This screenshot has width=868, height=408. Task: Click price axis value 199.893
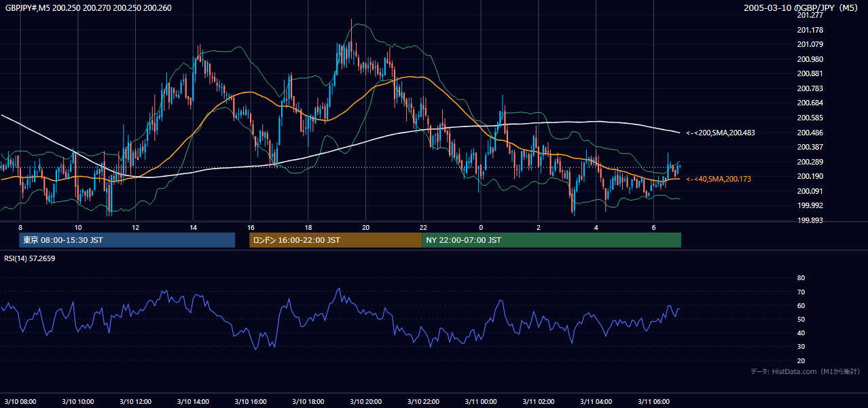coord(810,220)
